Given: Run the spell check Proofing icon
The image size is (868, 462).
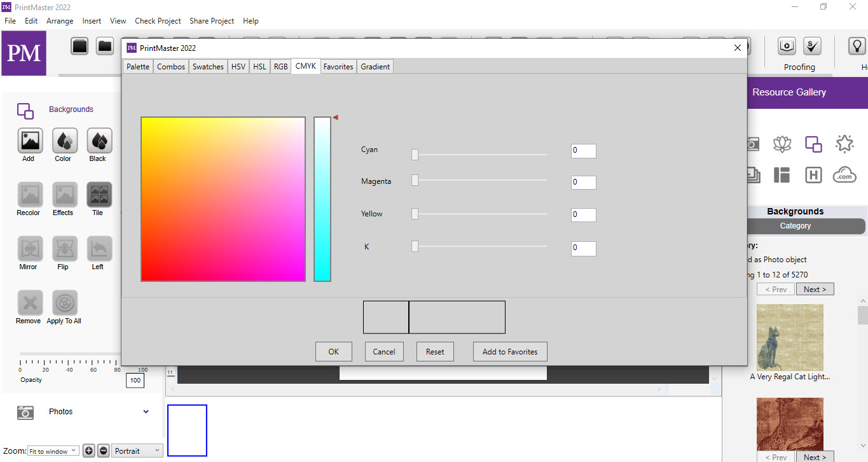Looking at the screenshot, I should tap(812, 46).
